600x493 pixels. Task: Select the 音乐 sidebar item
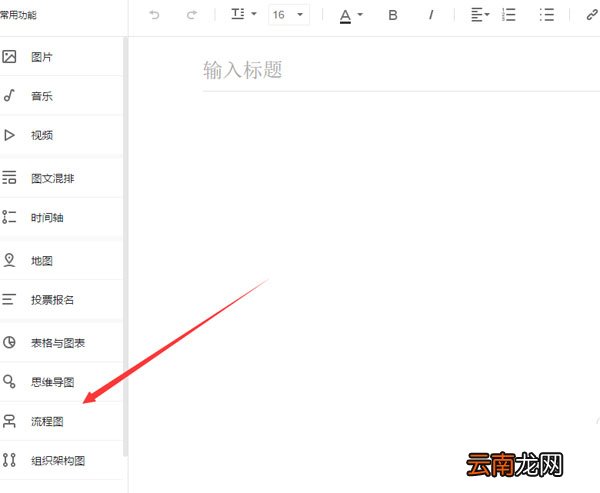pyautogui.click(x=61, y=96)
